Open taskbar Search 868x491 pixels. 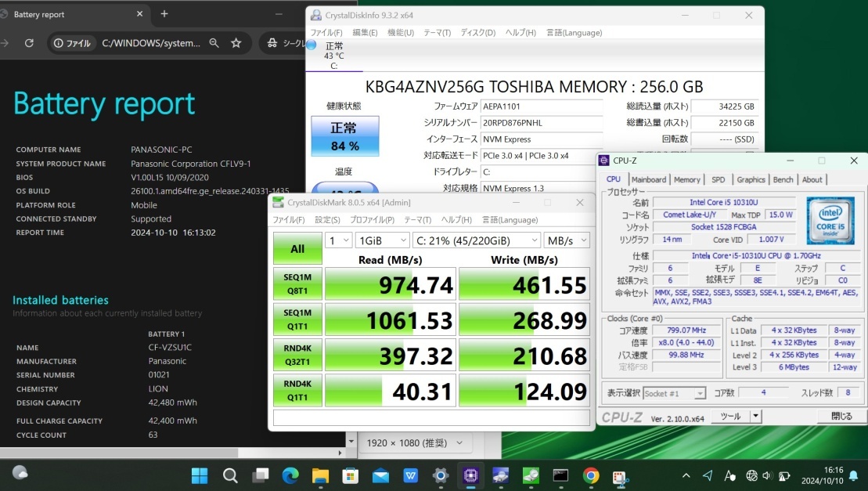230,475
